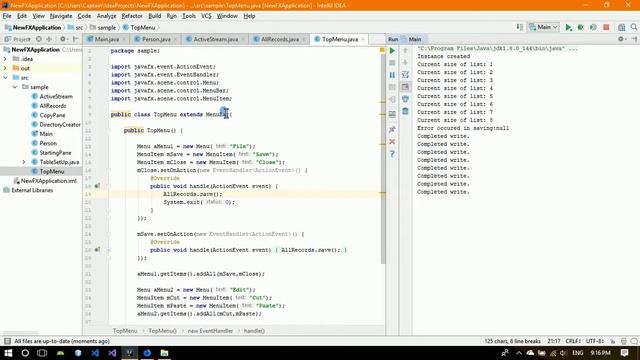640x360 pixels.
Task: Open Project panel settings gear
Action: coord(63,39)
